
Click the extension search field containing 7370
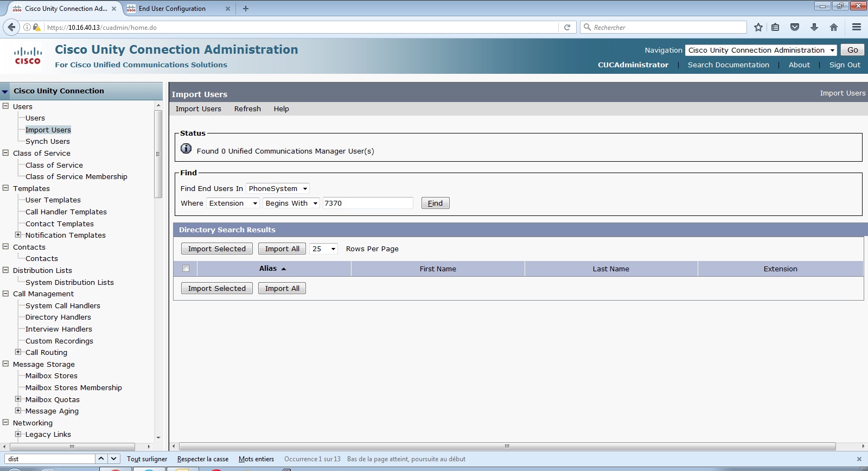pyautogui.click(x=368, y=203)
